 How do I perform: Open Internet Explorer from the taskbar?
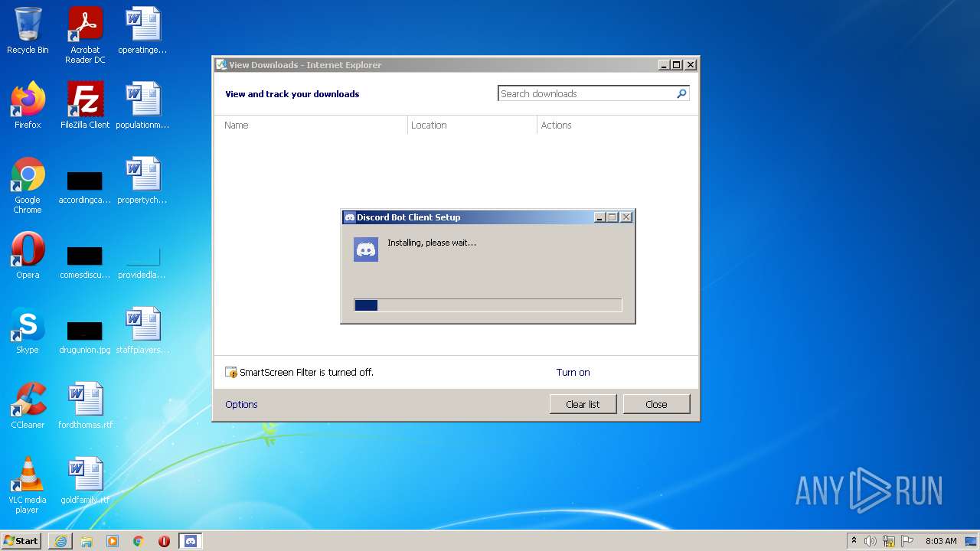(60, 541)
